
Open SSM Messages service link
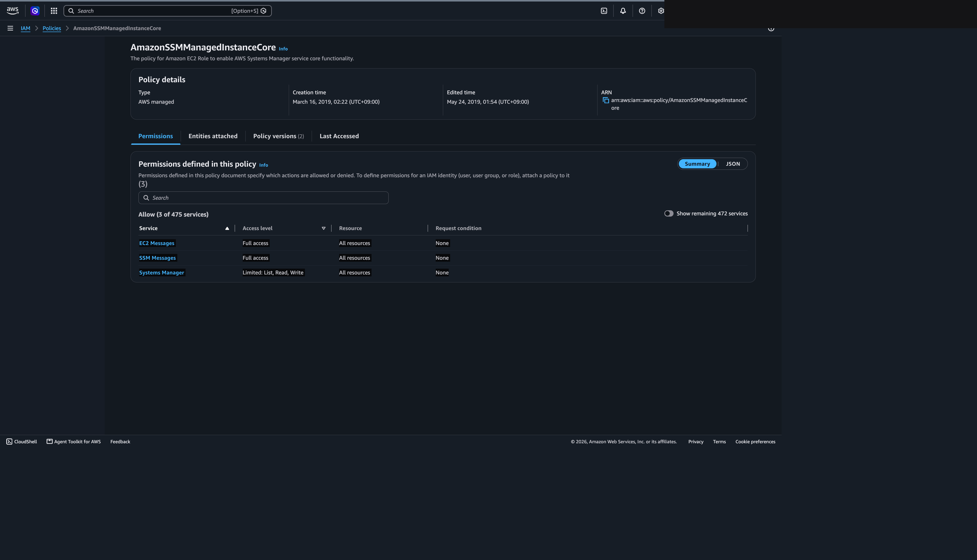coord(157,258)
